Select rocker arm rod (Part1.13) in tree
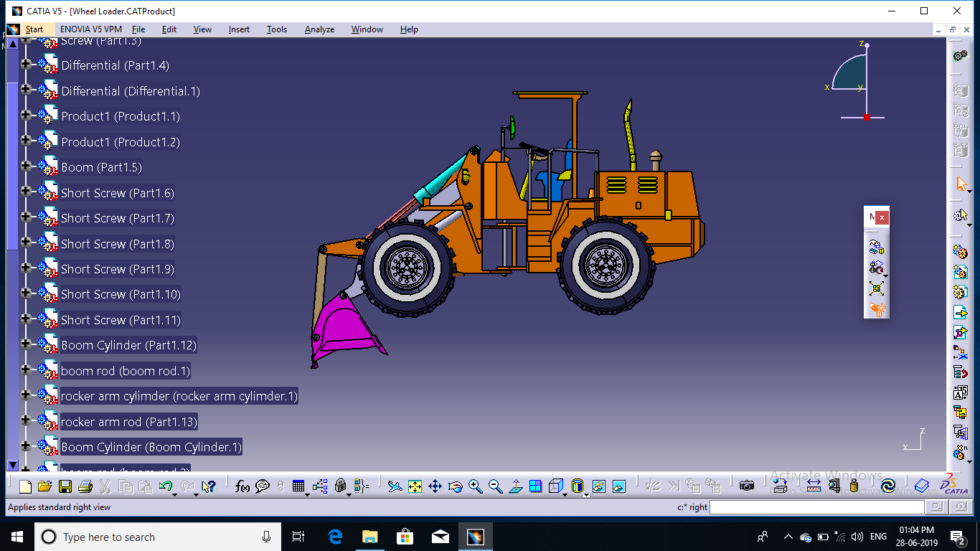 pyautogui.click(x=129, y=422)
